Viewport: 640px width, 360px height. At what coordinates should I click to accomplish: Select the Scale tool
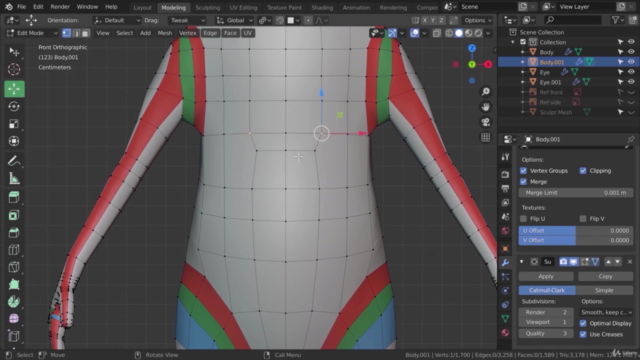(x=14, y=124)
